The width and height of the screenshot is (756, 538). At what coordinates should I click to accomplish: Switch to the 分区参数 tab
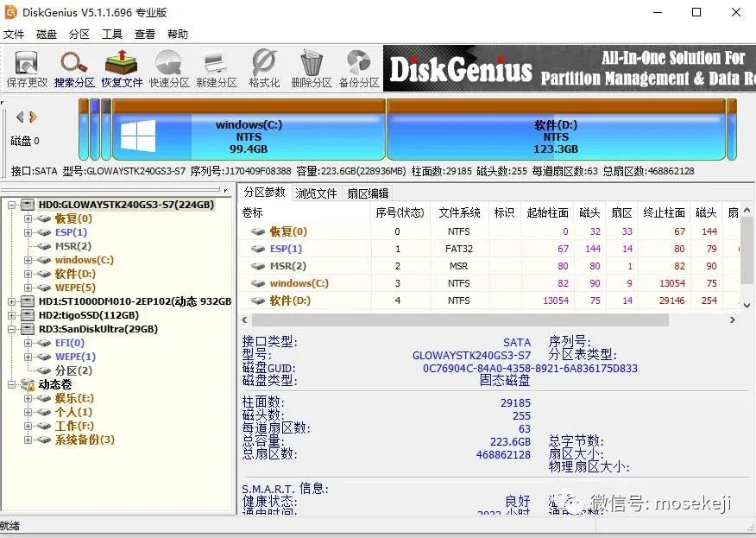[264, 193]
